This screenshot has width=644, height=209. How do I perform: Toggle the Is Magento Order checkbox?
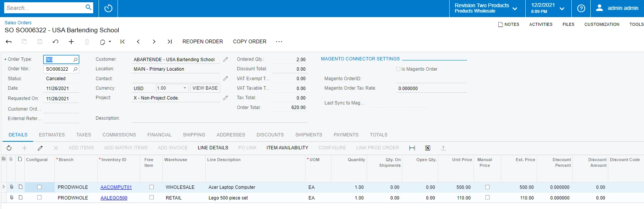[x=398, y=69]
